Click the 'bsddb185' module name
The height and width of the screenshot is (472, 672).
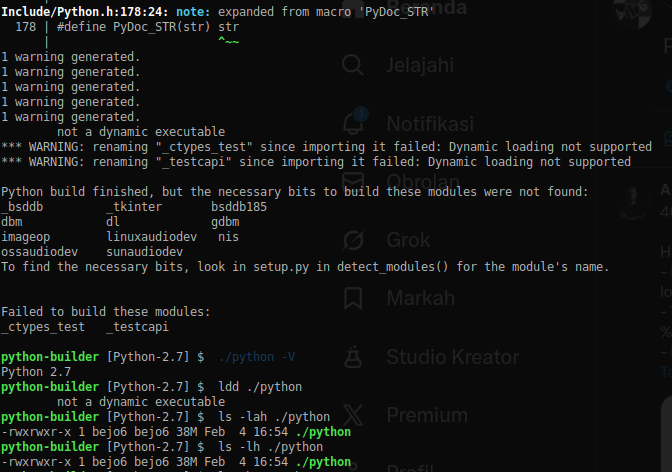pos(239,207)
